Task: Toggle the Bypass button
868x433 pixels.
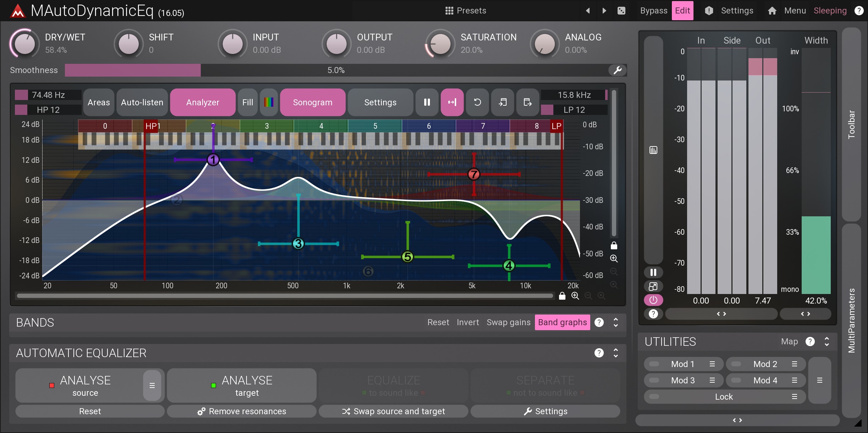Action: tap(654, 11)
